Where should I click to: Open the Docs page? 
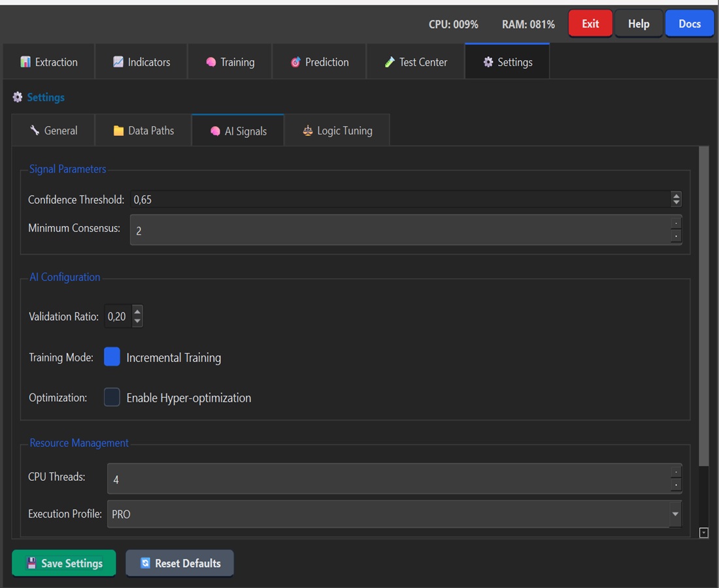pos(690,23)
